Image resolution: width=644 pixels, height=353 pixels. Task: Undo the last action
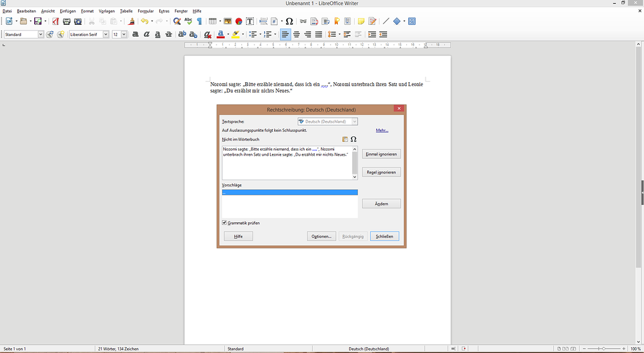144,21
